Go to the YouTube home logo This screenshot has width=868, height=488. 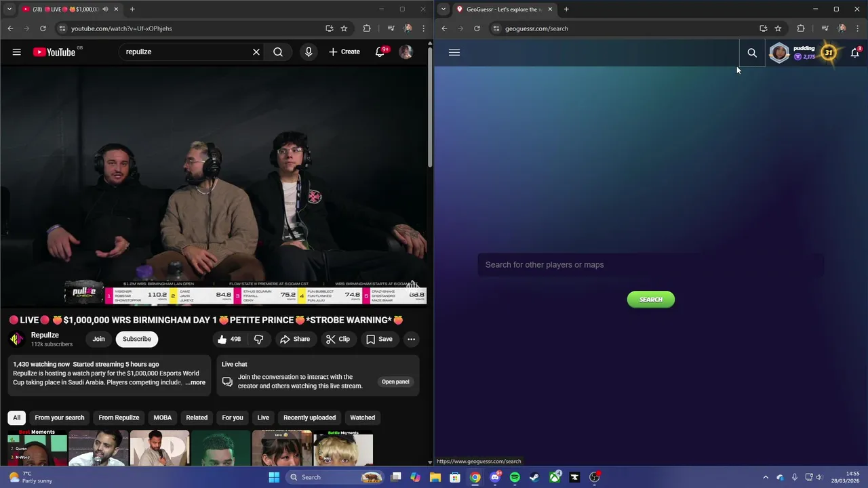[x=54, y=52]
